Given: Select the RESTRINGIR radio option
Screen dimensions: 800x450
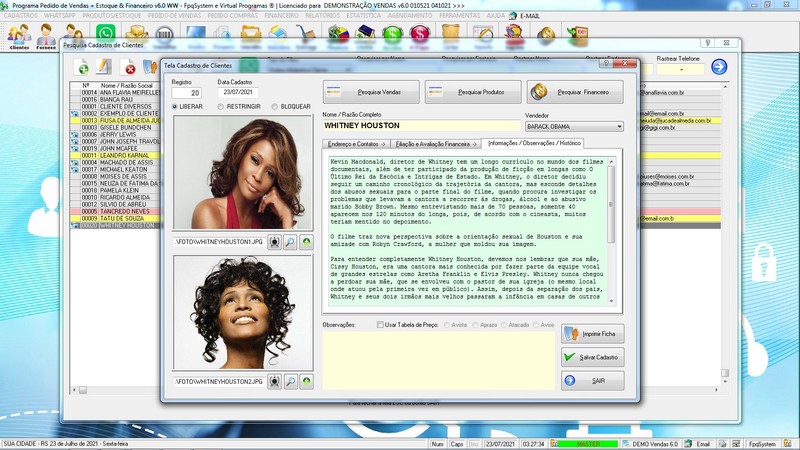Looking at the screenshot, I should (x=221, y=107).
